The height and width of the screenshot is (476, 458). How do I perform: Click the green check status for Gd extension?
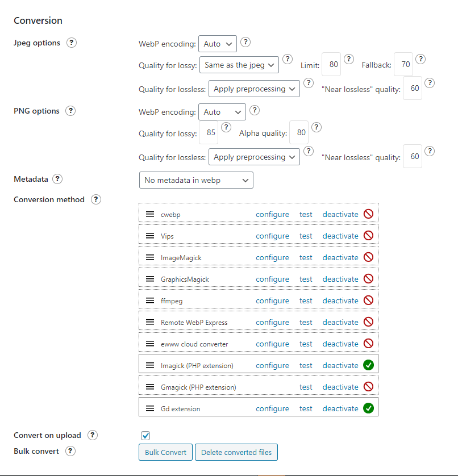point(369,408)
